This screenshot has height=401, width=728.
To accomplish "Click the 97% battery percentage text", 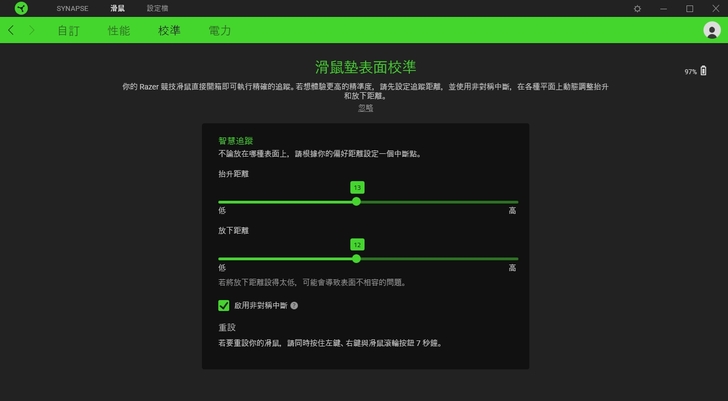I will [x=690, y=72].
